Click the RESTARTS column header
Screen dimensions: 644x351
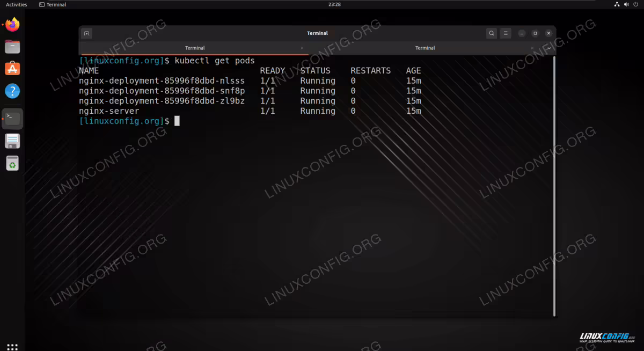[x=371, y=71]
